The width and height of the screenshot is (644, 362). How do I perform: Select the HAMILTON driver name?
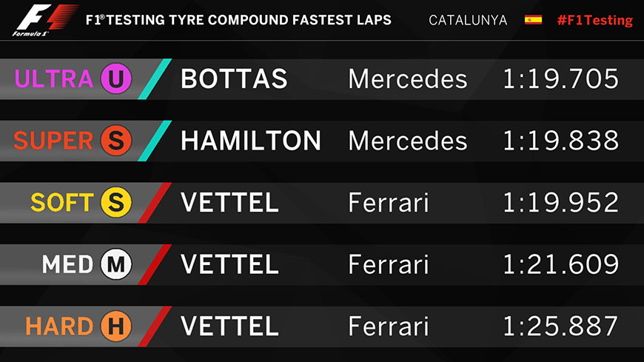(251, 141)
